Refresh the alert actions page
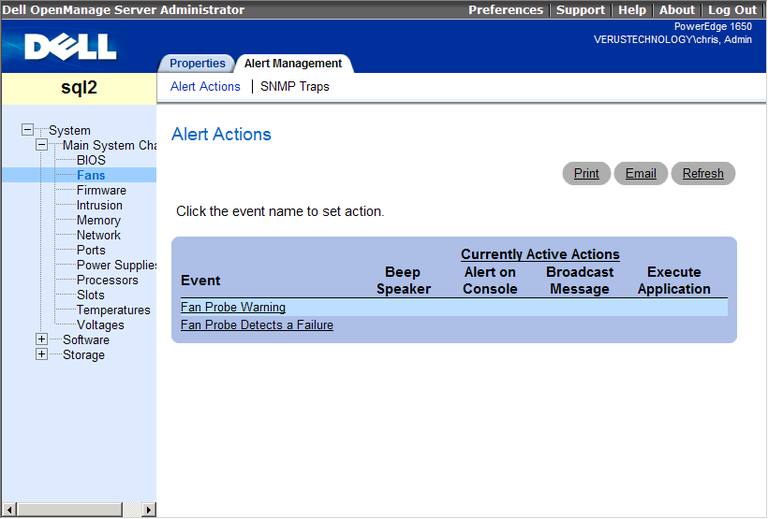Viewport: 768px width, 519px height. [703, 173]
